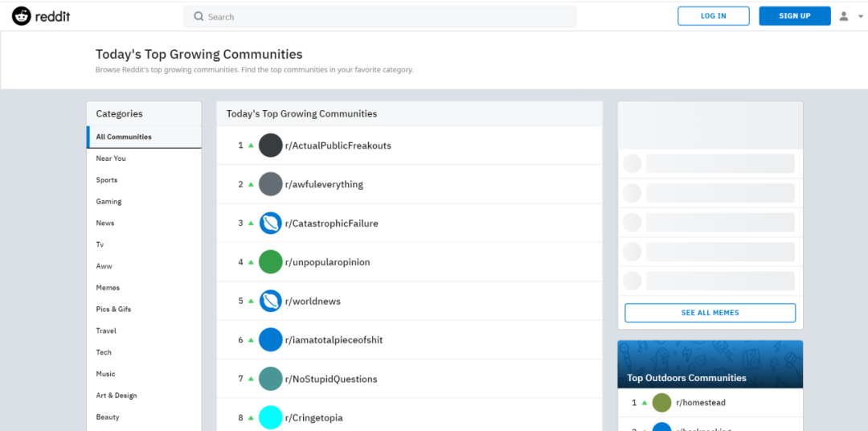The image size is (868, 431).
Task: Select the Sports category
Action: click(107, 180)
